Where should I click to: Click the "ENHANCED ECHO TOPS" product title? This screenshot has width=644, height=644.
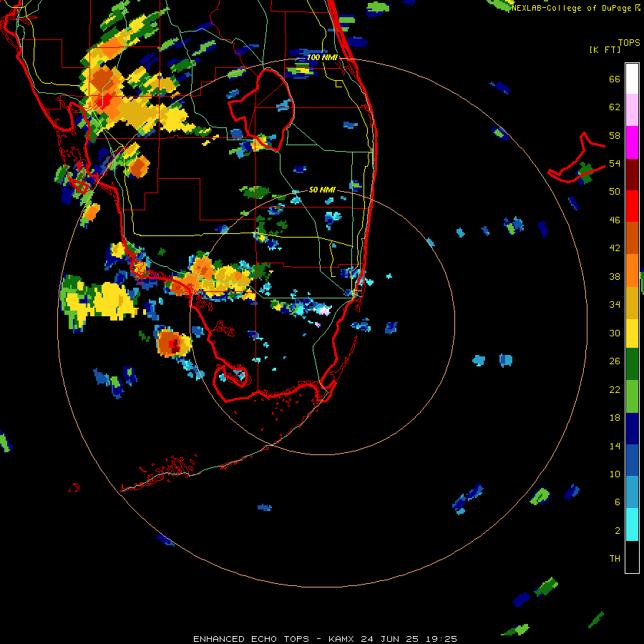pos(251,639)
